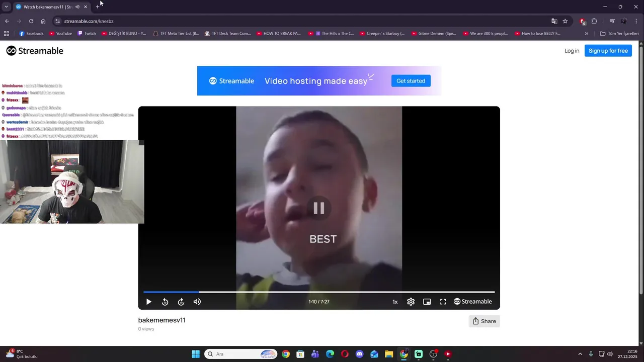Open the YouTube bookmark
The image size is (644, 362).
(60, 34)
